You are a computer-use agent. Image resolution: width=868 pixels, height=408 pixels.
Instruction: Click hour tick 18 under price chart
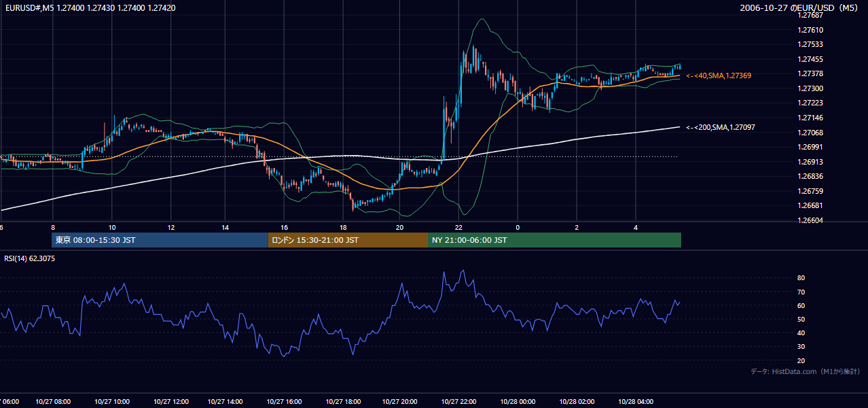[343, 228]
